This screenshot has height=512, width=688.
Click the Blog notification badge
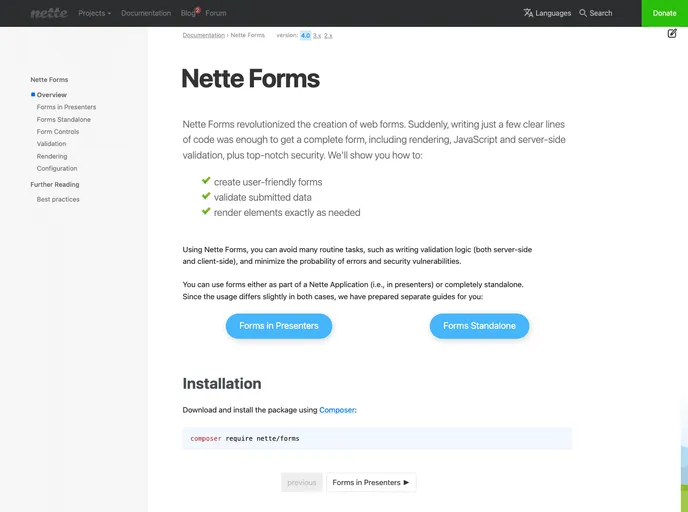(198, 9)
